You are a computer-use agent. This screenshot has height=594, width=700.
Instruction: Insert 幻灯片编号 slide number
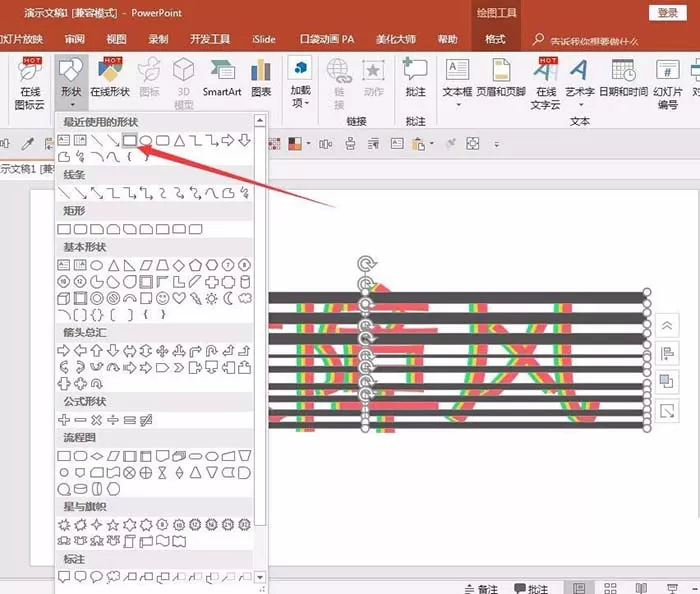(x=667, y=83)
